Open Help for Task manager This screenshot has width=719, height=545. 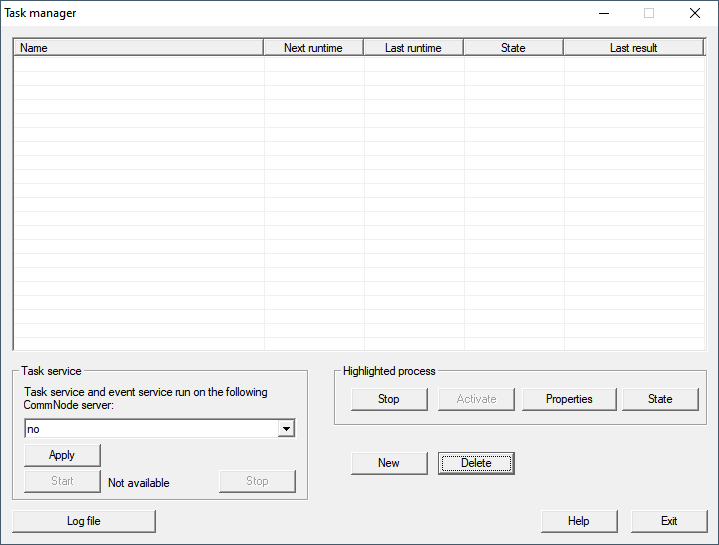578,521
